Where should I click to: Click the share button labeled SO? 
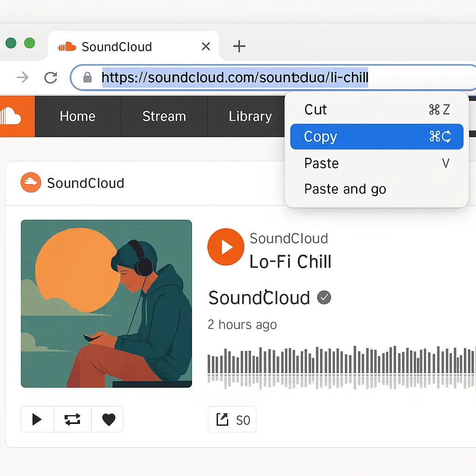(232, 419)
